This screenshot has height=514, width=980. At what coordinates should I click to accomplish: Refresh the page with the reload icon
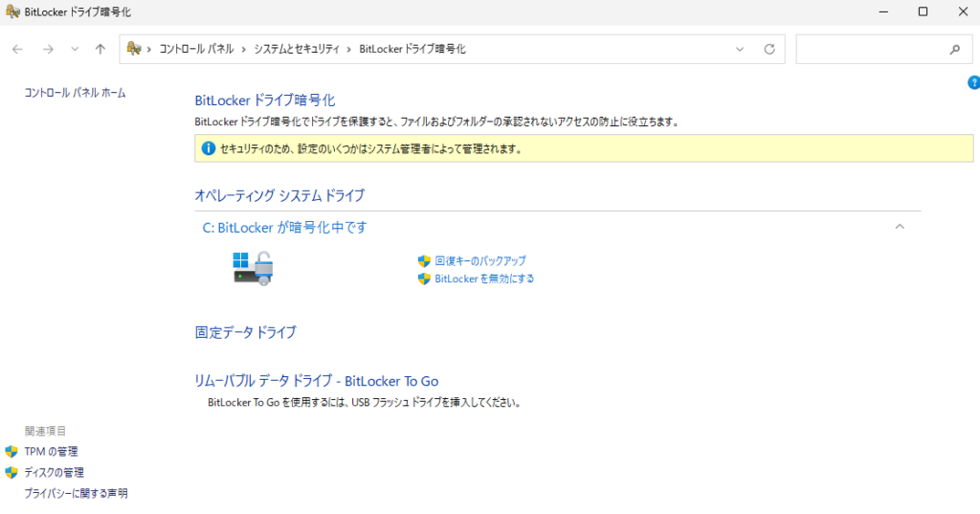[769, 50]
